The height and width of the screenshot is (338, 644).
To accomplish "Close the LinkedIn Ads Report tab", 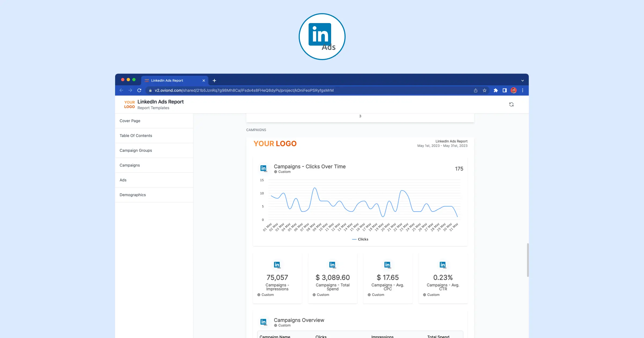I will 204,80.
